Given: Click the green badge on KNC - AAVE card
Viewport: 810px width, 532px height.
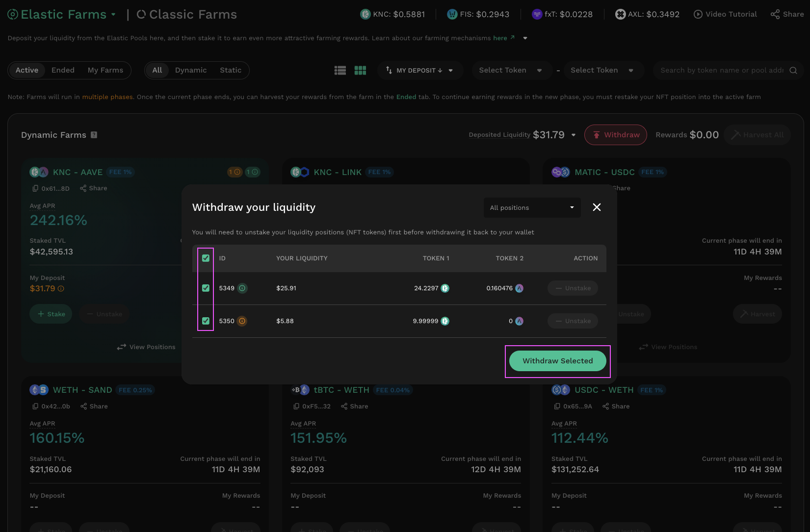Looking at the screenshot, I should point(253,172).
